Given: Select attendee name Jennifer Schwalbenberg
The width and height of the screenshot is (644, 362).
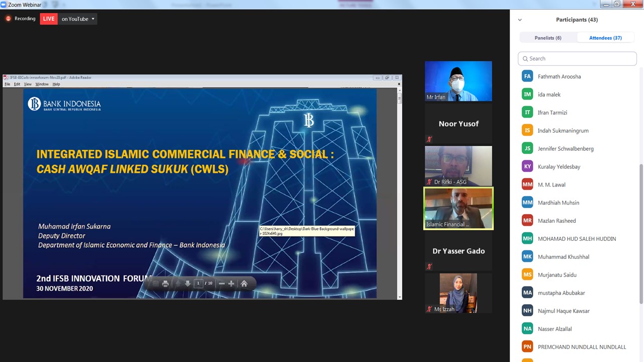Looking at the screenshot, I should (566, 149).
